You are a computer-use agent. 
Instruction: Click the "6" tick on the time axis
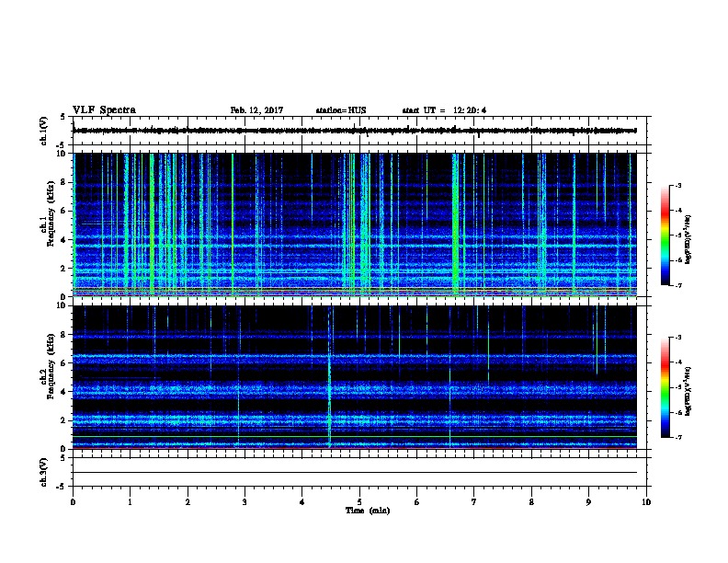tap(417, 502)
